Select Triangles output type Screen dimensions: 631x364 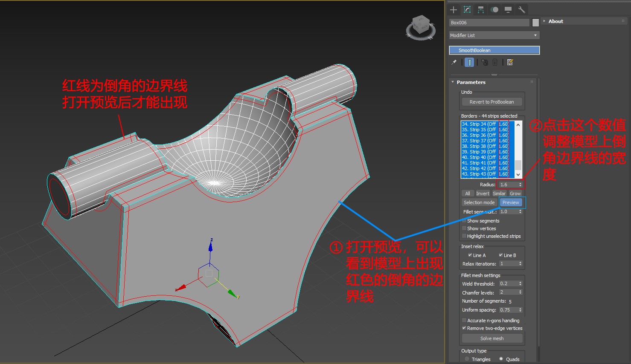[467, 359]
